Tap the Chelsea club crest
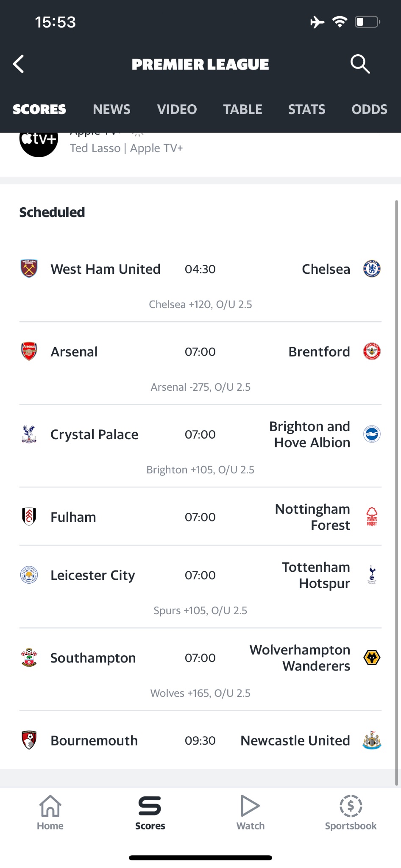Image resolution: width=401 pixels, height=868 pixels. click(372, 269)
